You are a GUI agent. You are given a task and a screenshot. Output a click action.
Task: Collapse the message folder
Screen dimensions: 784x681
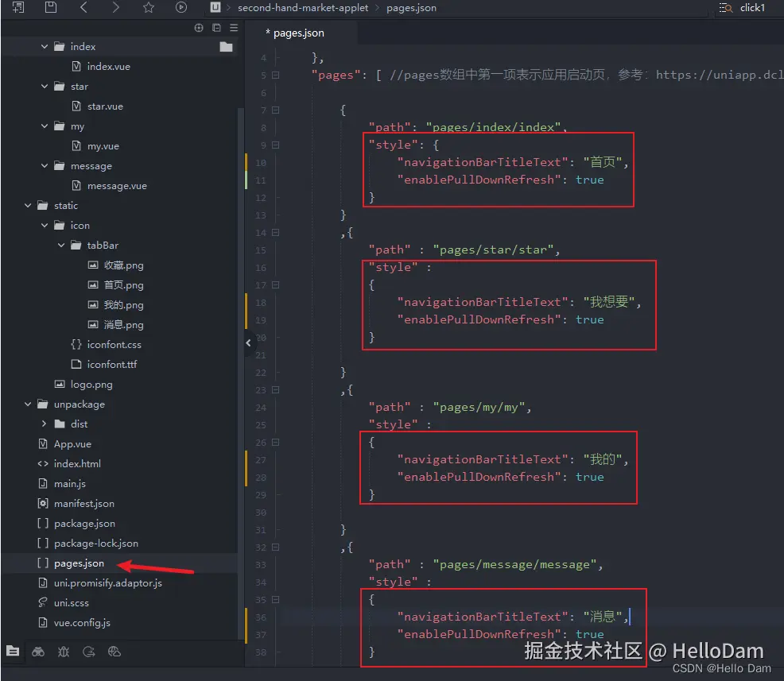(x=44, y=165)
